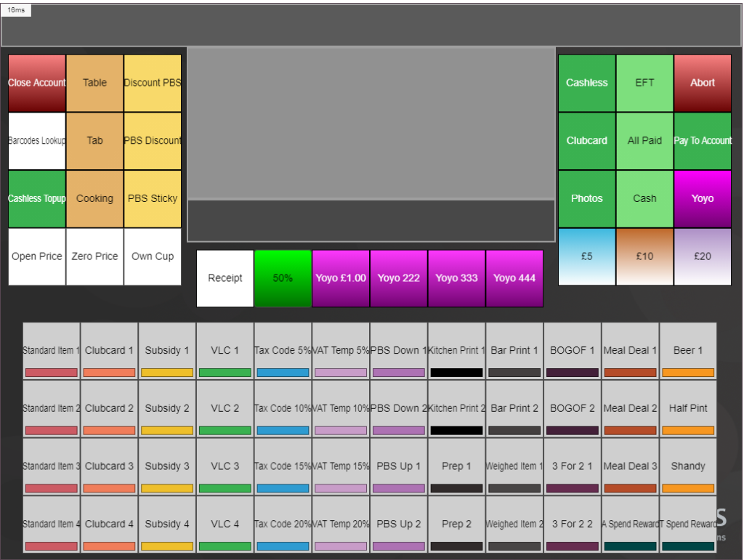Viewport: 744px width, 560px height.
Task: Pay with Cash
Action: [x=644, y=198]
